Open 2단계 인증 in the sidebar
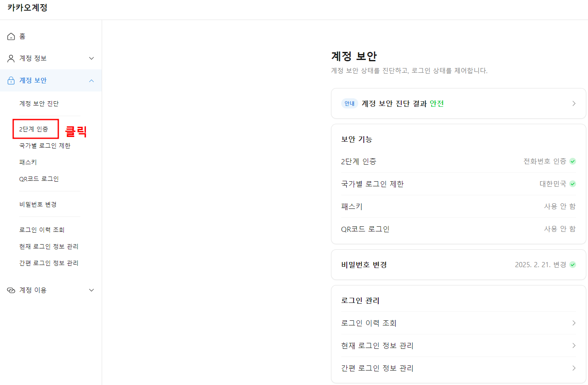This screenshot has width=588, height=385. (x=34, y=129)
